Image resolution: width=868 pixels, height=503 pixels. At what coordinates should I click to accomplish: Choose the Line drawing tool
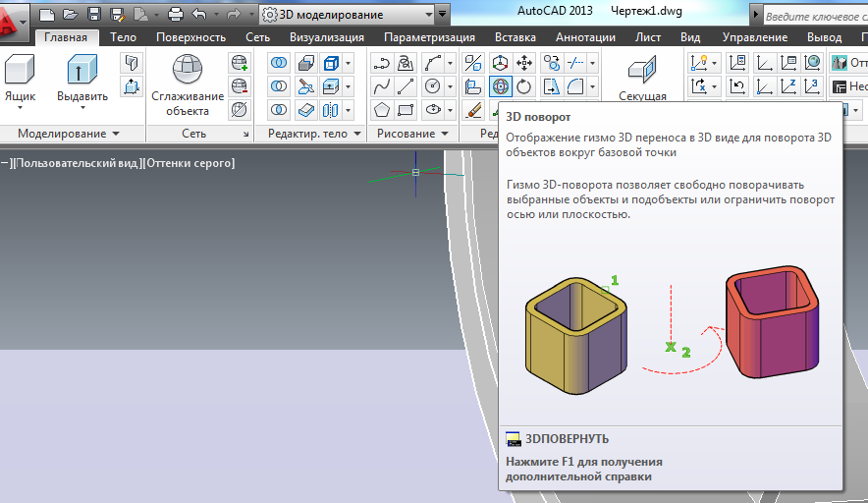(x=406, y=86)
